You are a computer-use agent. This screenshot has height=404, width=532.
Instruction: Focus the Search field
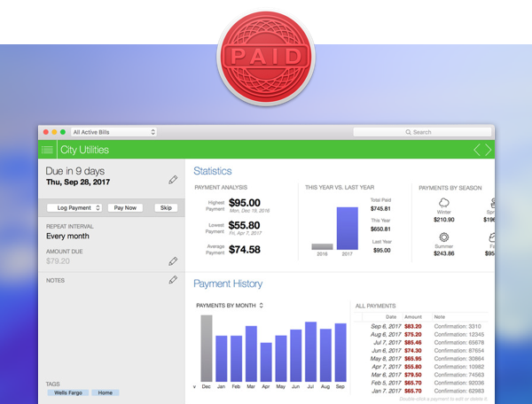(422, 132)
